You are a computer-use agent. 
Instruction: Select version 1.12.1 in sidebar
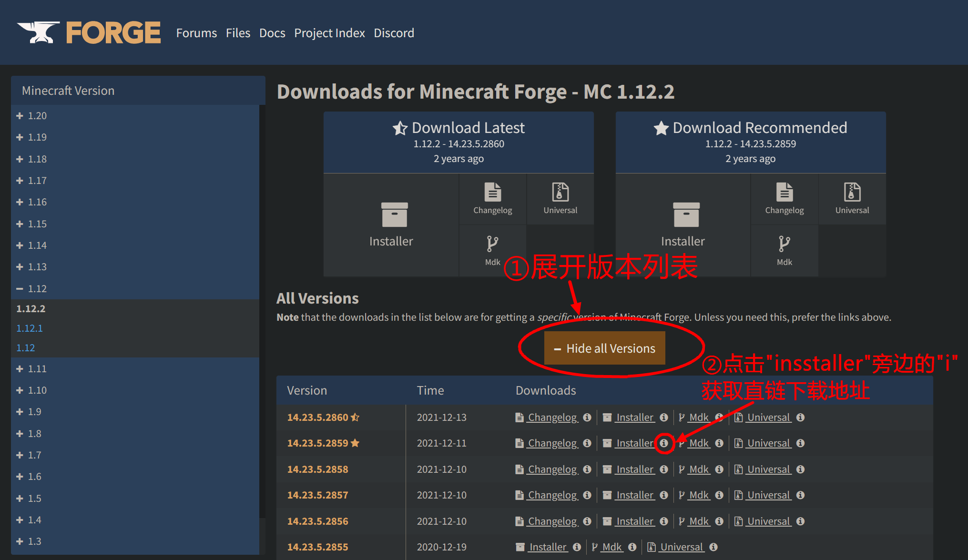[30, 328]
